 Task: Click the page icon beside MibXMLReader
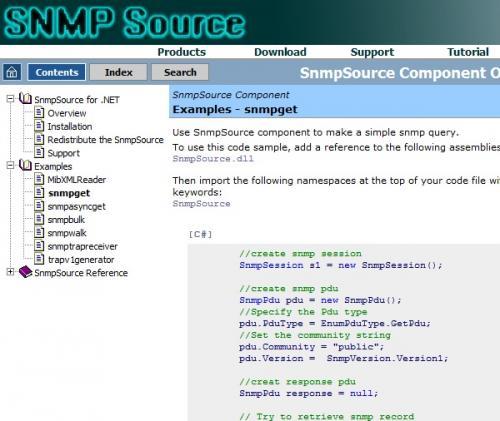pyautogui.click(x=39, y=179)
